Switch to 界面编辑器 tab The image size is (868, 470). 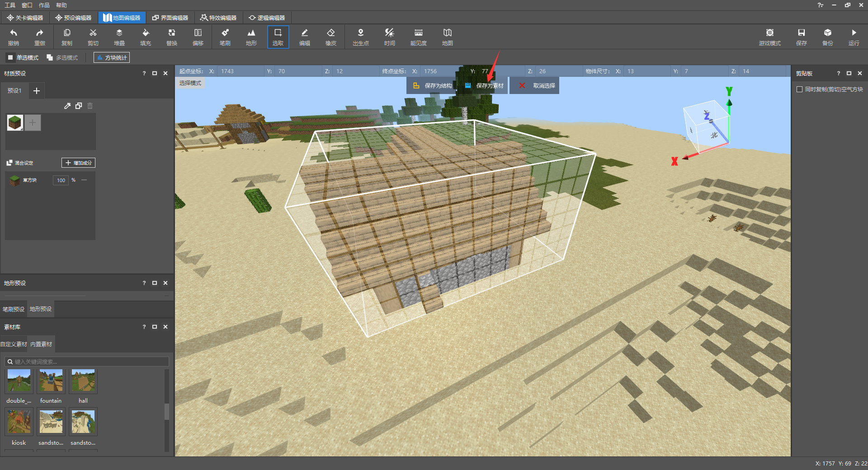170,18
